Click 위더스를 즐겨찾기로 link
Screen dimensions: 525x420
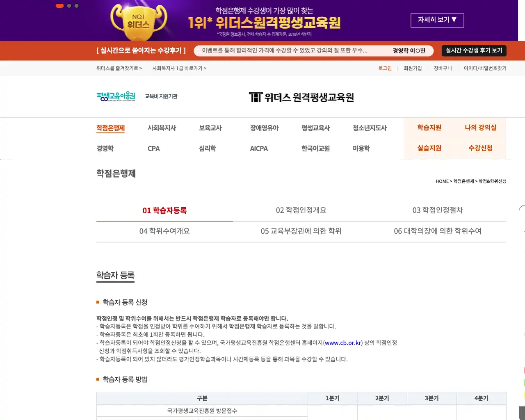tap(119, 68)
